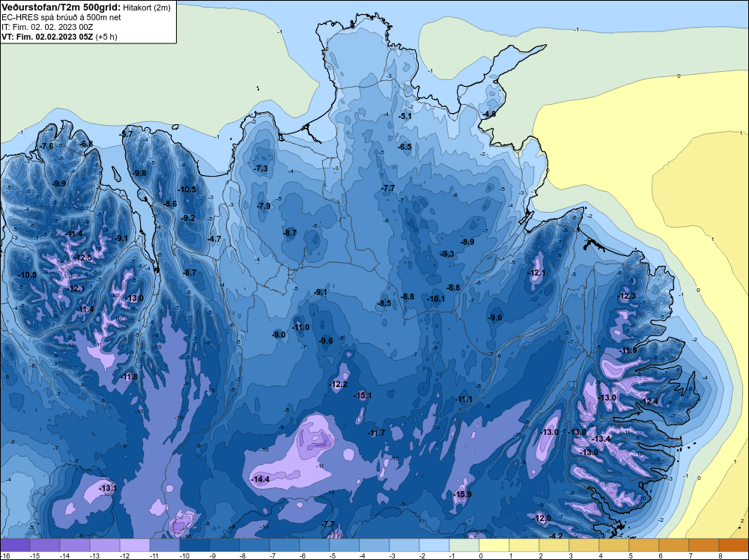The height and width of the screenshot is (560, 749).
Task: Select the orange legend swatch between 7 and 8
Action: 703,545
